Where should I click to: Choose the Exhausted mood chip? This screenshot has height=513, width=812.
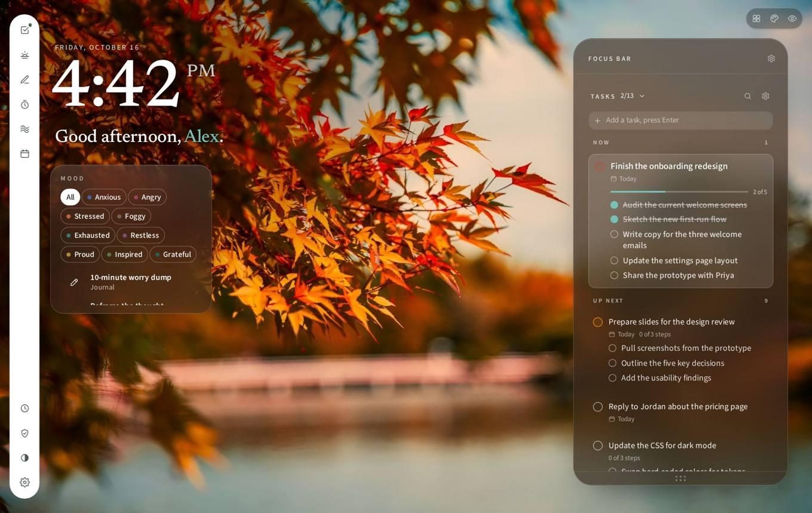88,236
